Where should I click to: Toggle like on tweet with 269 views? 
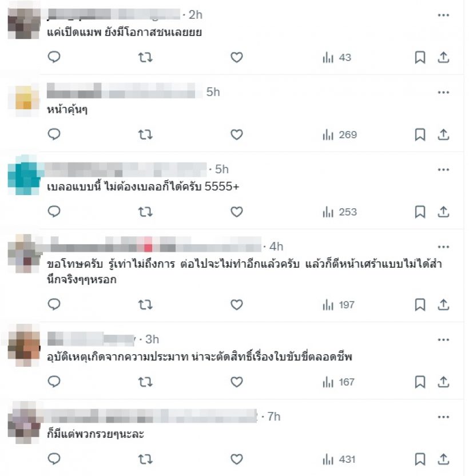pos(236,134)
